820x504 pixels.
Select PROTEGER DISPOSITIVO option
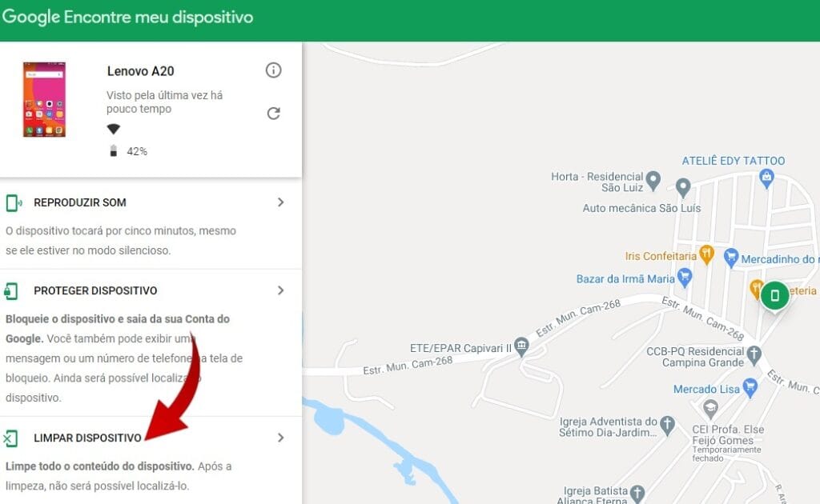(95, 291)
